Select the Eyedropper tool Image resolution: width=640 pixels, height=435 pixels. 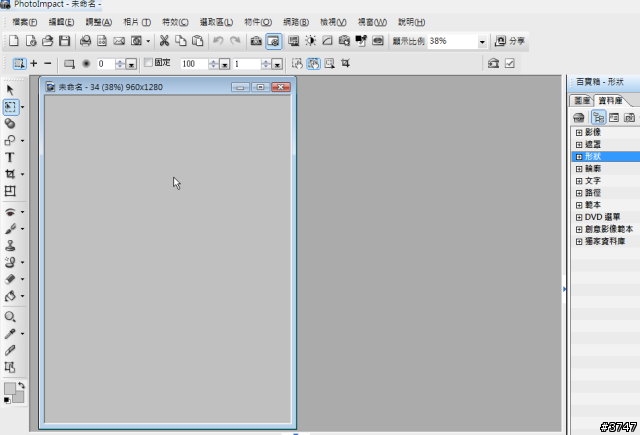[10, 334]
